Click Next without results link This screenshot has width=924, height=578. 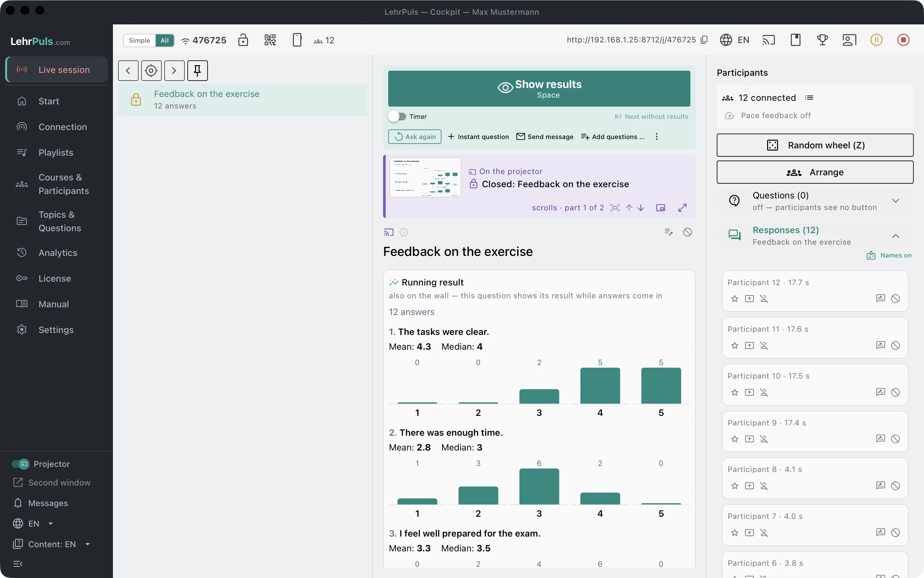651,117
